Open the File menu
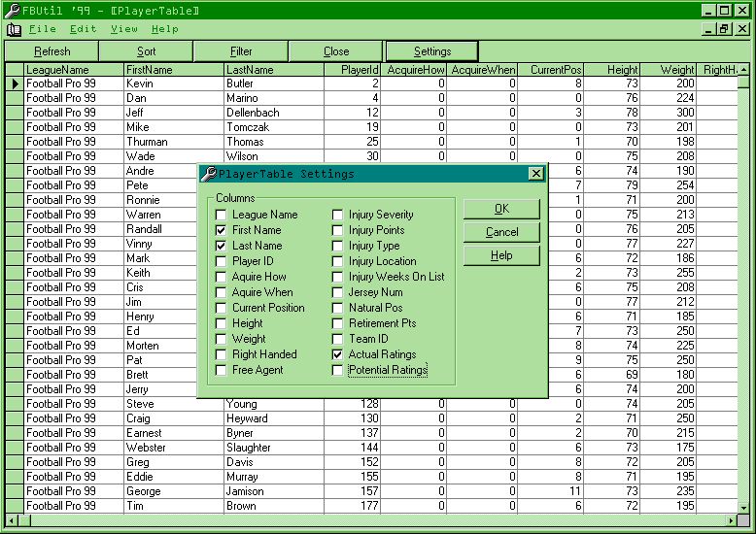This screenshot has width=756, height=534. click(43, 29)
